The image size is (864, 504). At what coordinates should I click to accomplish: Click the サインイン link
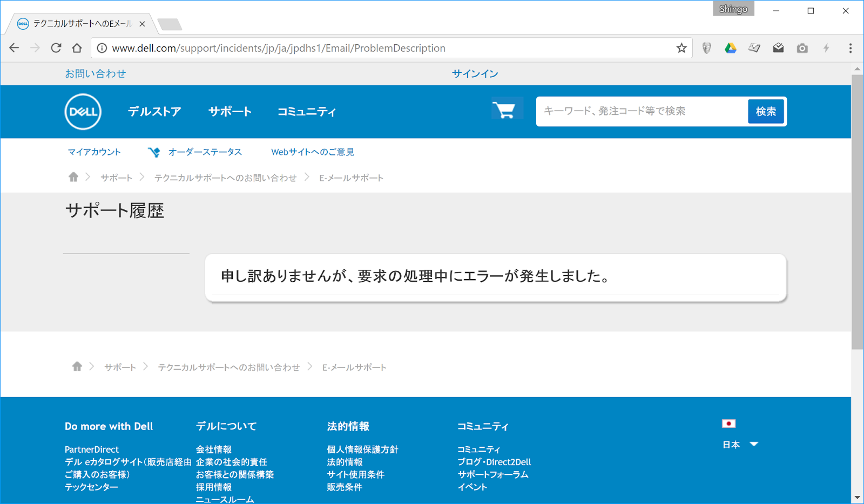(475, 73)
